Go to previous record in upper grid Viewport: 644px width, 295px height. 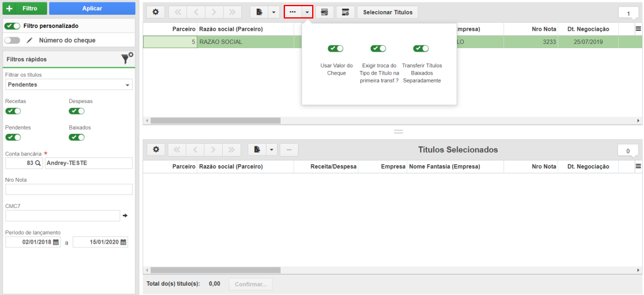pos(196,12)
